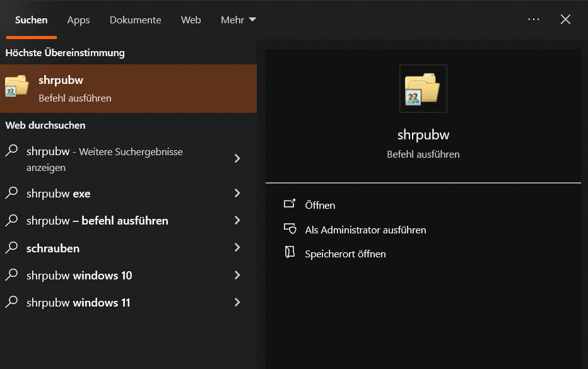Click search icon beside shrpubw exe
Viewport: 588px width, 369px height.
(11, 193)
